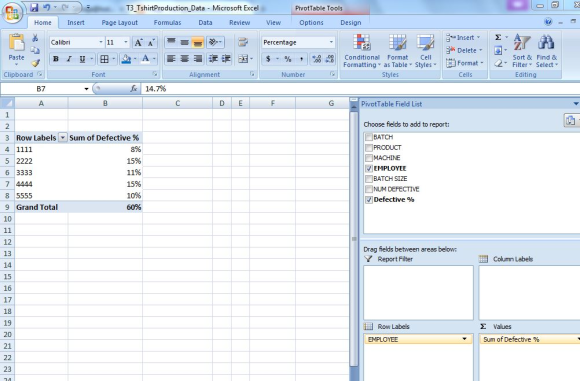This screenshot has width=580, height=381.
Task: Click the Insert Function fx button
Action: 134,89
